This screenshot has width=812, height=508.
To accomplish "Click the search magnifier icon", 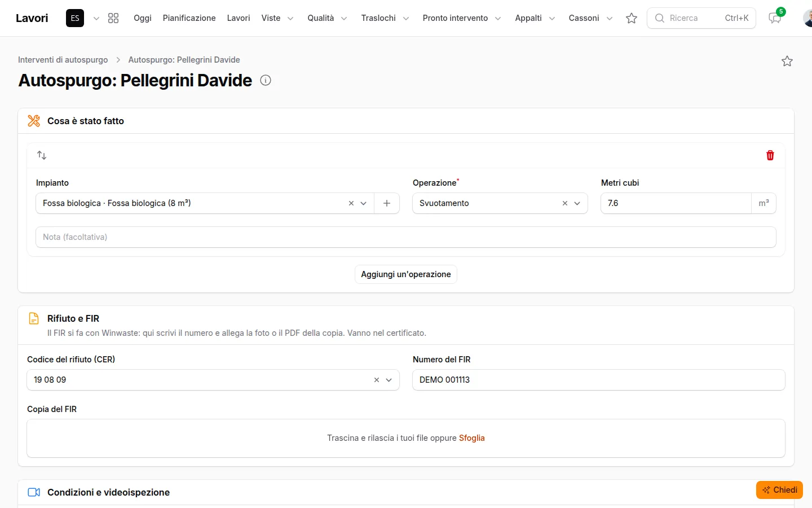I will point(660,18).
